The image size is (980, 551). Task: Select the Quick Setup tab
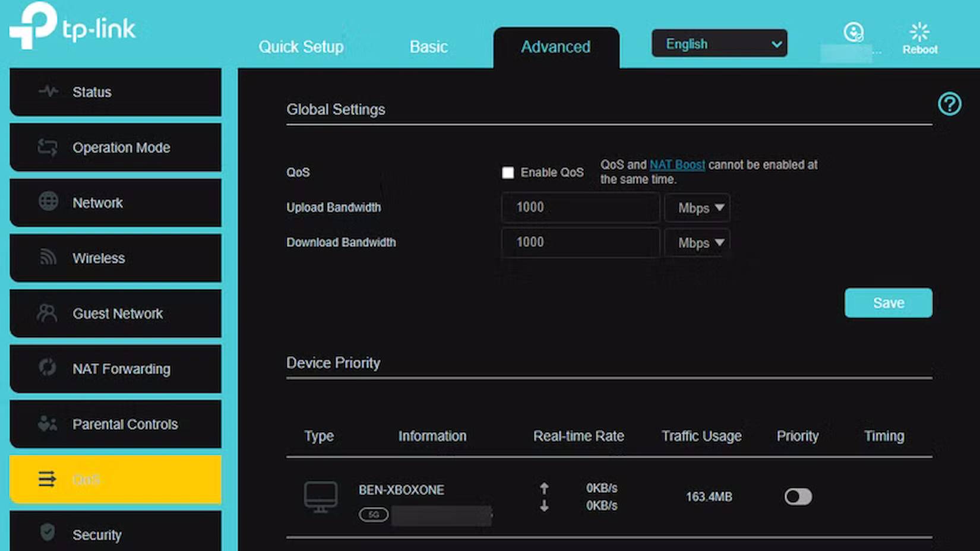point(301,46)
